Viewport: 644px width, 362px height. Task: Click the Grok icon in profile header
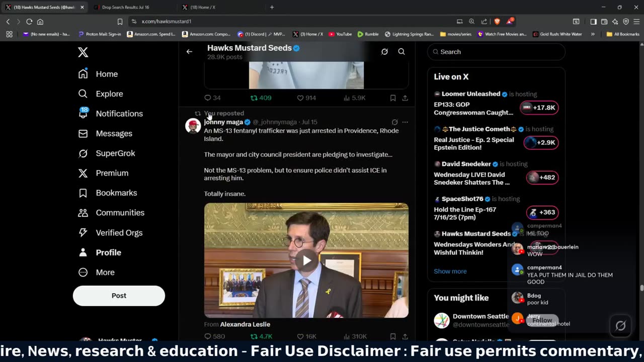384,52
